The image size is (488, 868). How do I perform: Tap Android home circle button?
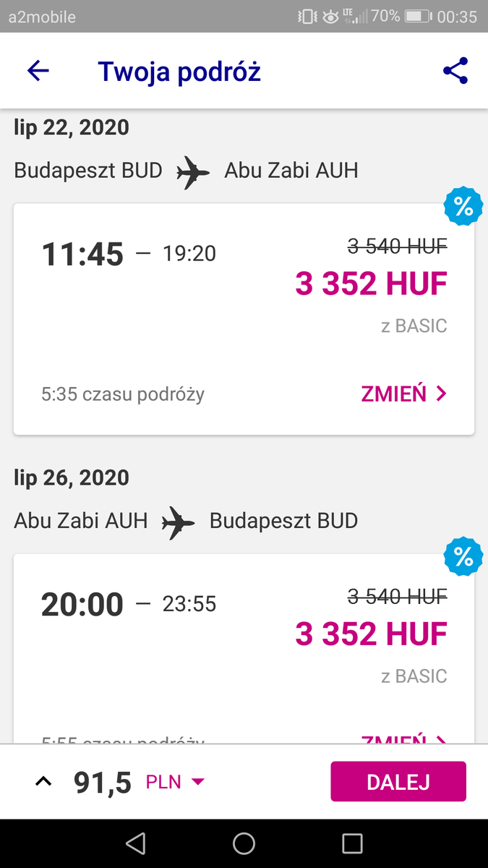pyautogui.click(x=244, y=843)
